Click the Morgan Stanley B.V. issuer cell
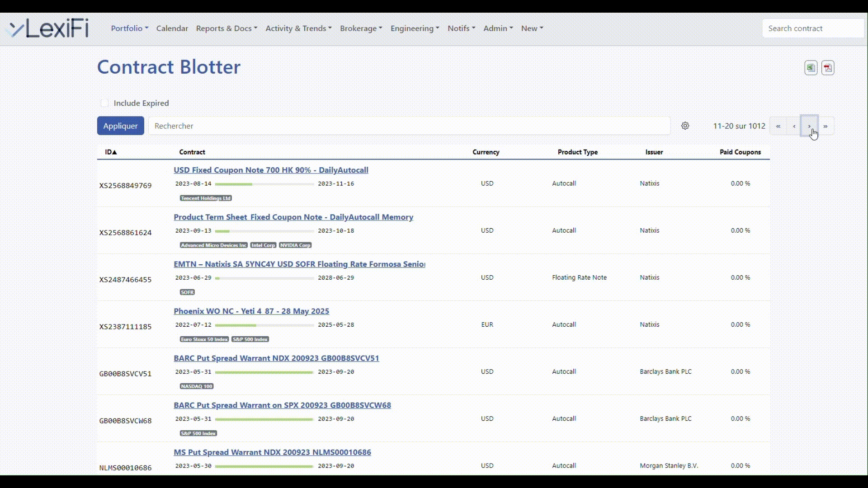 point(669,465)
